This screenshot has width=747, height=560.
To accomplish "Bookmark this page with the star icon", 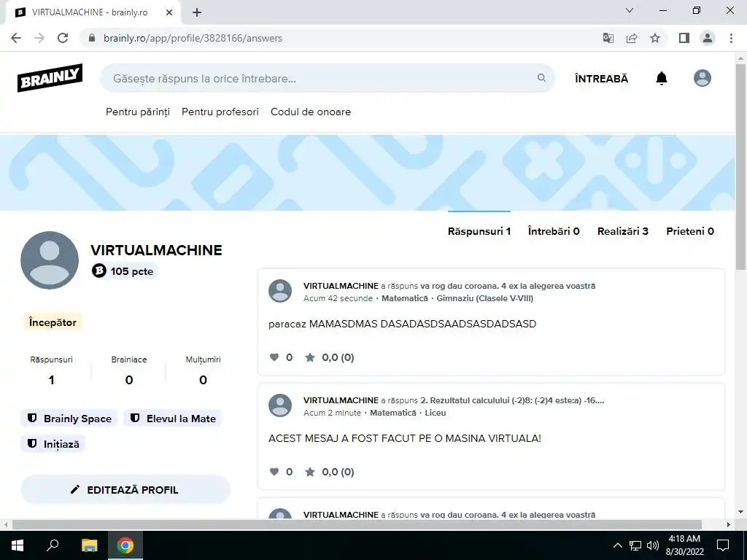I will tap(655, 38).
